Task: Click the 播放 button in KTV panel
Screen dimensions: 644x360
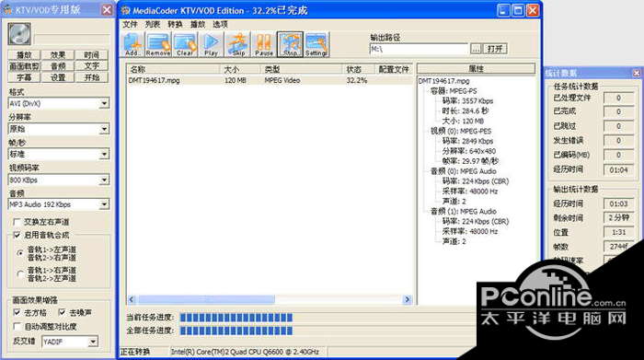Action: click(x=24, y=54)
